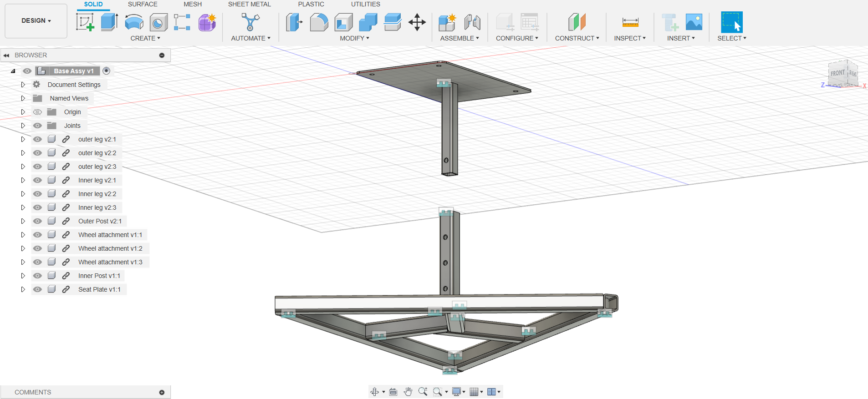
Task: Open the AUTOMATE menu label
Action: point(250,38)
